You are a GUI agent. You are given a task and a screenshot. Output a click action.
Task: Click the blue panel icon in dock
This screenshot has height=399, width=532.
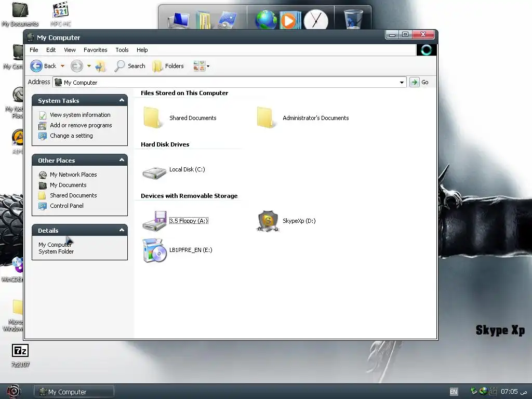pos(228,20)
